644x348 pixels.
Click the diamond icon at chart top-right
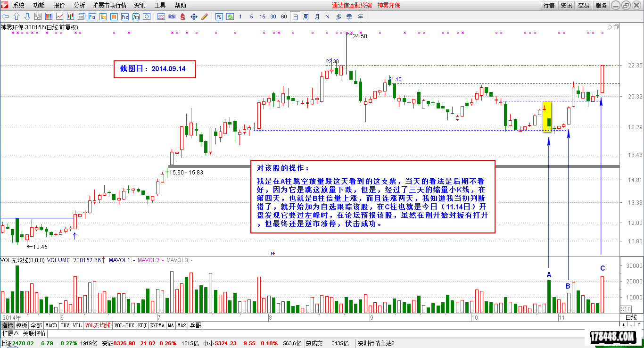point(610,27)
